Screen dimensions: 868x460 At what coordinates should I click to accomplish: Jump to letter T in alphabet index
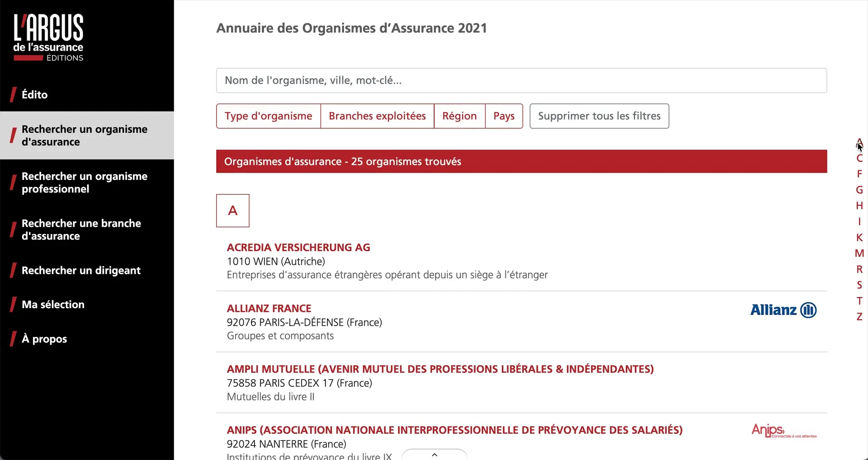(859, 300)
